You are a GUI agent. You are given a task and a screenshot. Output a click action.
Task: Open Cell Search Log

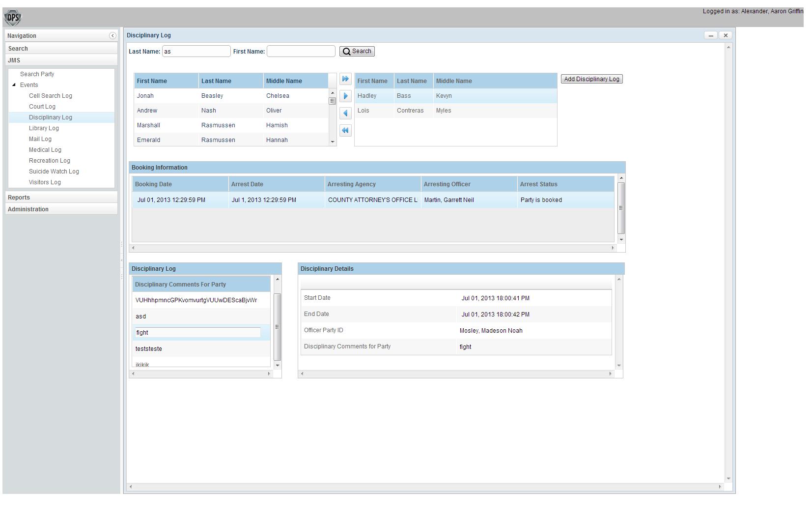click(51, 95)
